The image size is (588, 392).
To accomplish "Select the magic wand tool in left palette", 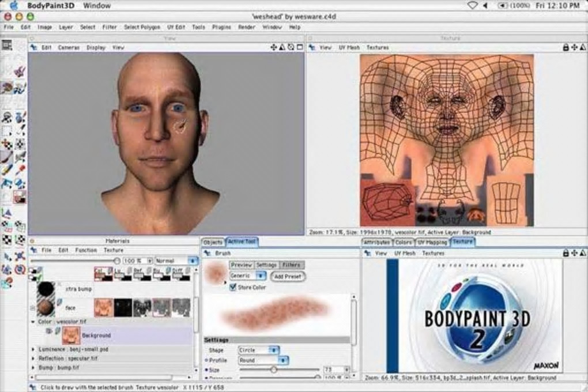I will point(20,131).
